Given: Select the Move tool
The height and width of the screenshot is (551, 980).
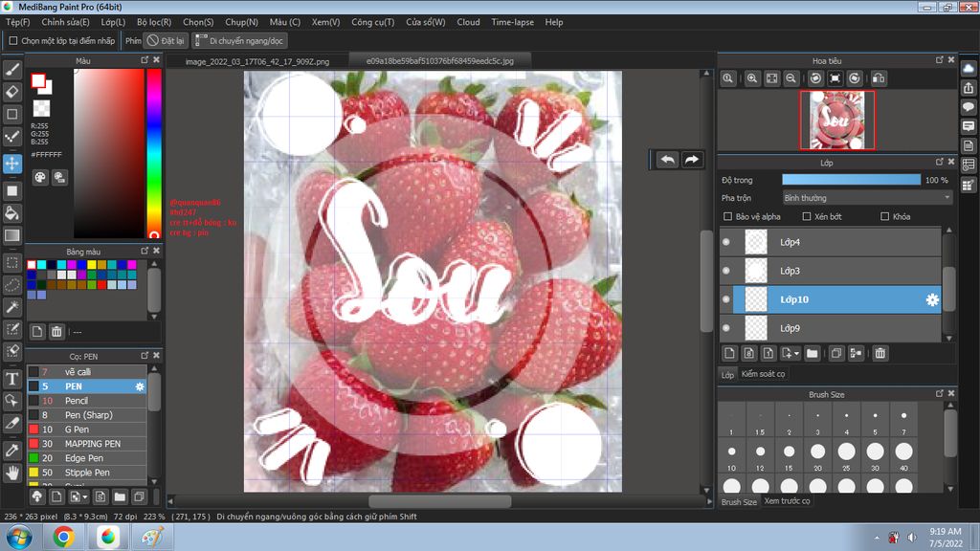Looking at the screenshot, I should (x=11, y=164).
